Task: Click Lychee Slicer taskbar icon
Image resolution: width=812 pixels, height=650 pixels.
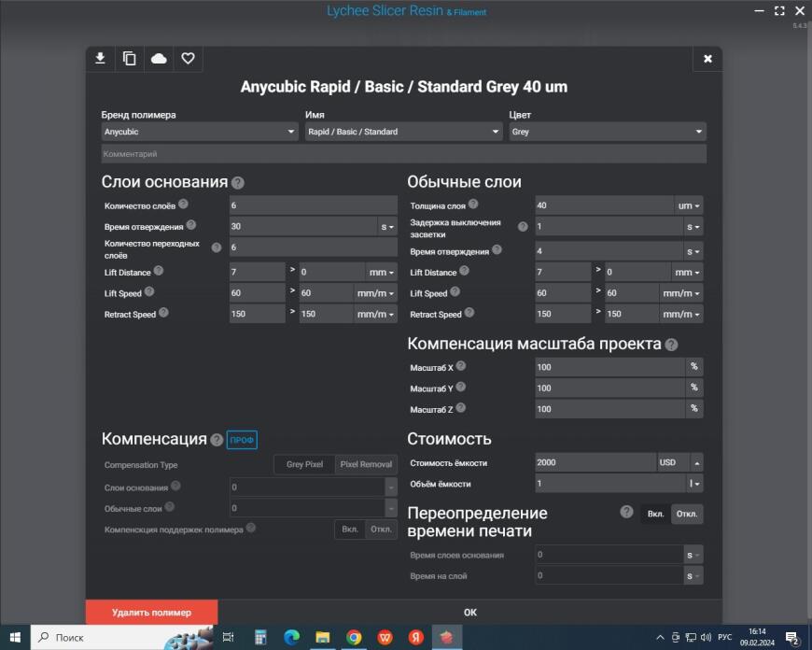Action: click(447, 637)
